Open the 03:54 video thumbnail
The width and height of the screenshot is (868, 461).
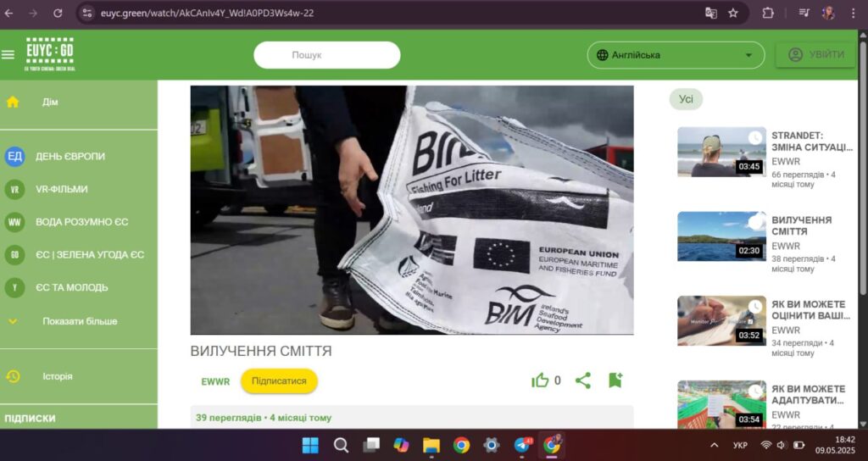(722, 404)
